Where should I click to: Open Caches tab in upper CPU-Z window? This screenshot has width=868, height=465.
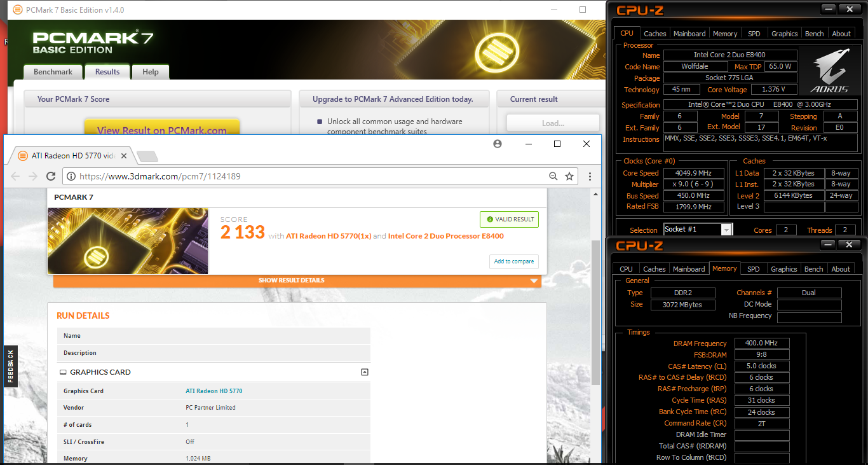click(655, 34)
